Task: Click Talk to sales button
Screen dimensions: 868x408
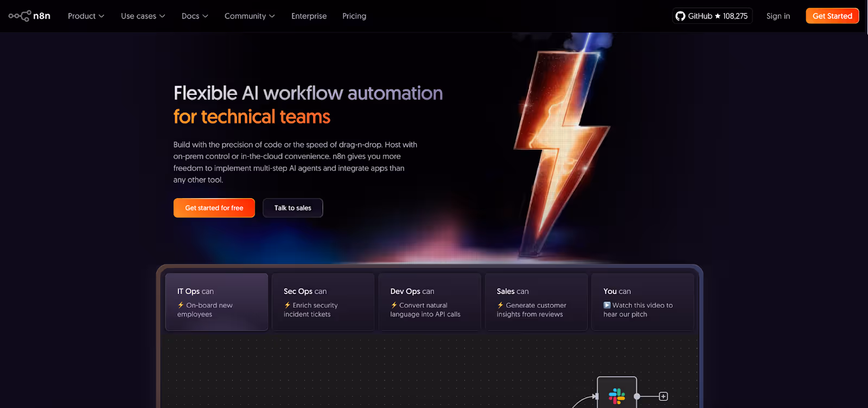Action: coord(293,208)
